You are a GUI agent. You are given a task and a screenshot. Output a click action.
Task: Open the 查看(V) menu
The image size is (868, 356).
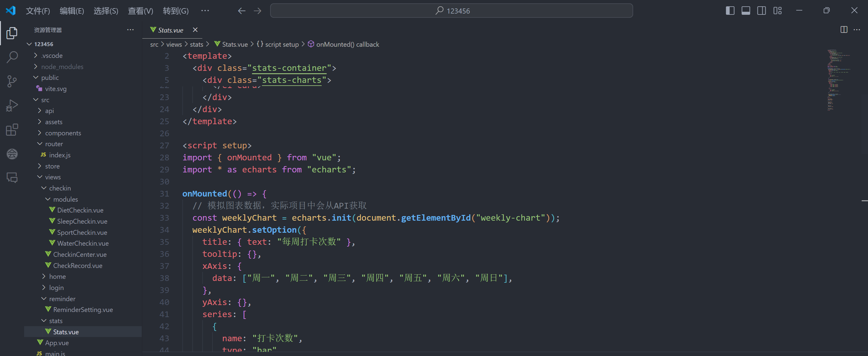(140, 11)
